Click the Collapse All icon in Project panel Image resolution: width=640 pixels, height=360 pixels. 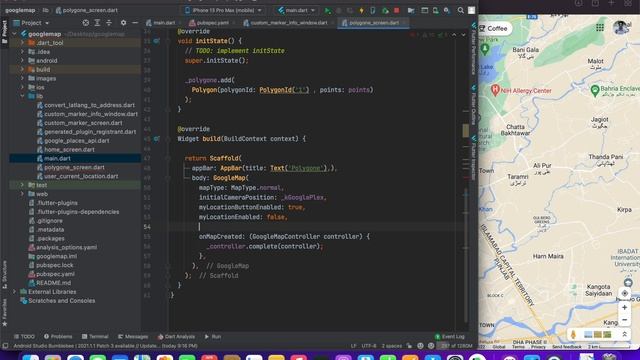pos(109,23)
